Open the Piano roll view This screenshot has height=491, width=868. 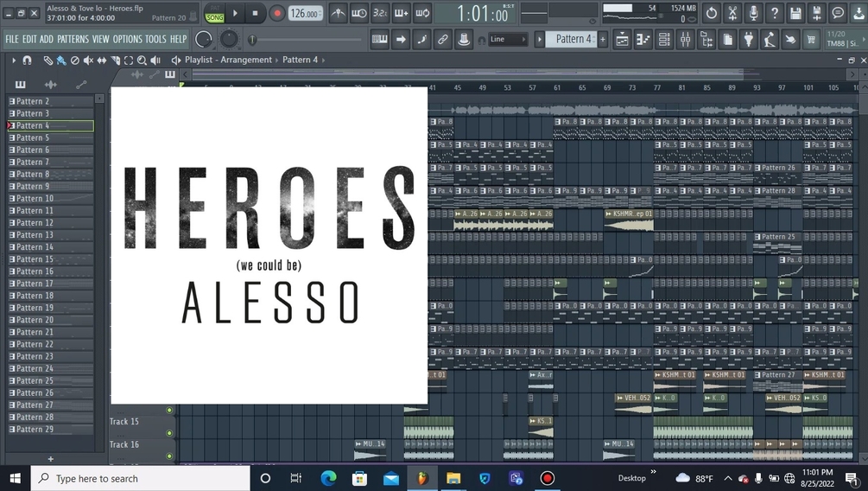(x=643, y=40)
